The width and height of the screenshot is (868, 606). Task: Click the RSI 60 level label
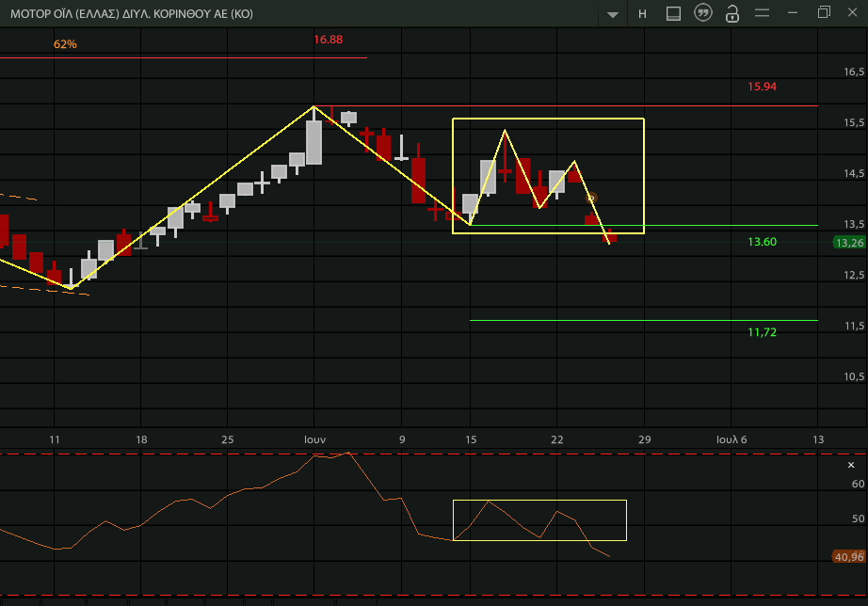click(x=858, y=485)
